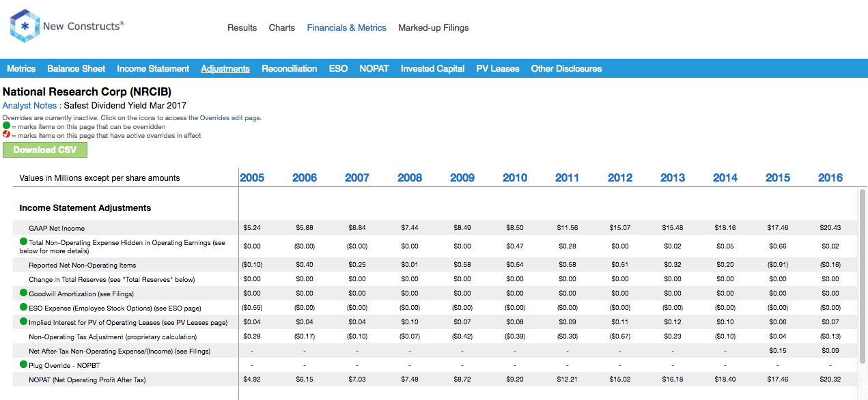
Task: Switch to the NOPAT sub-tab
Action: [374, 69]
